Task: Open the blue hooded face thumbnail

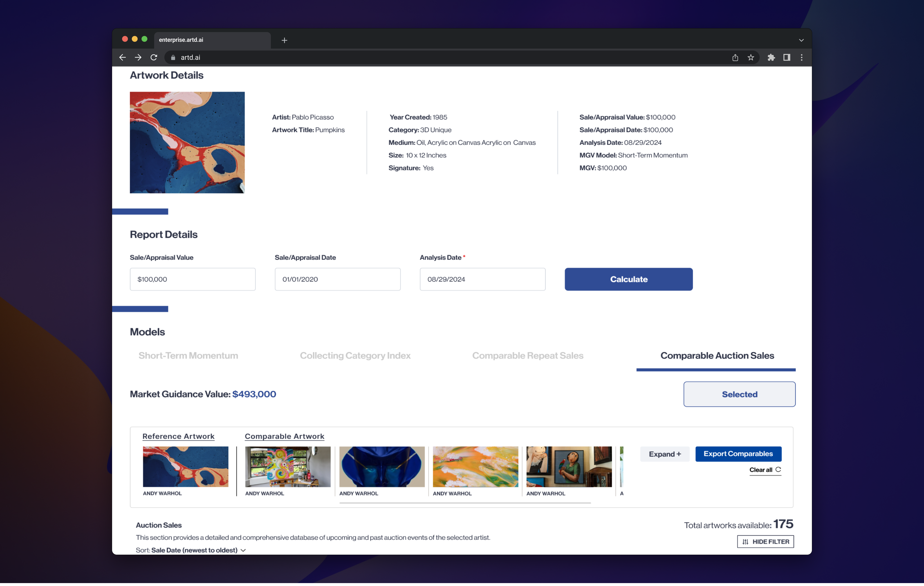Action: (x=382, y=467)
